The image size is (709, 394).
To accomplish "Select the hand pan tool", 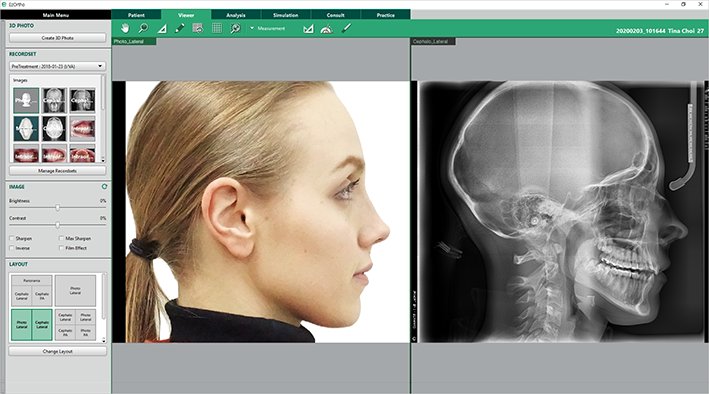I will 125,28.
